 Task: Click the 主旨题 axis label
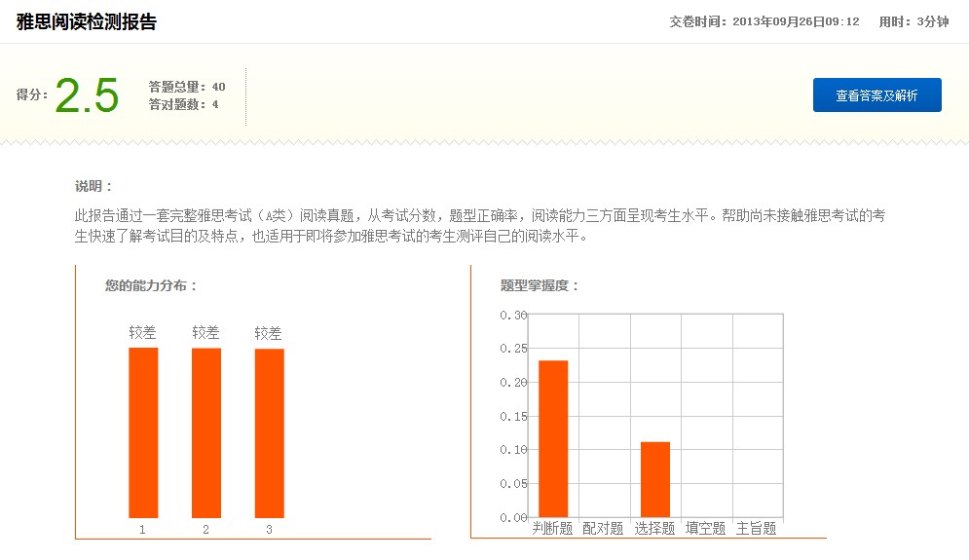[x=757, y=529]
